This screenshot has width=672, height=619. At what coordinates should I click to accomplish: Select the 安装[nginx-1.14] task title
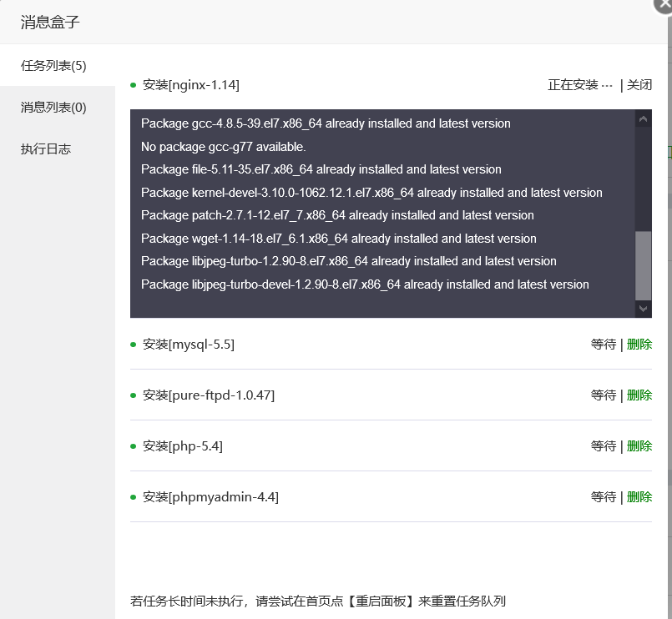click(x=191, y=85)
